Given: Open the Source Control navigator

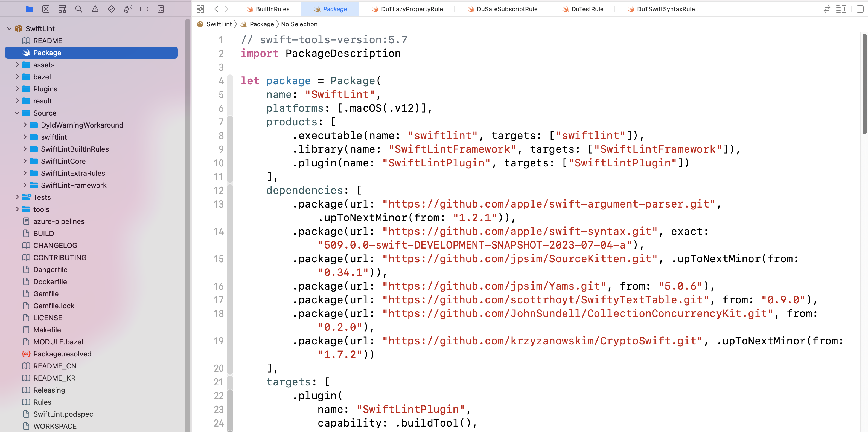Looking at the screenshot, I should pyautogui.click(x=46, y=9).
